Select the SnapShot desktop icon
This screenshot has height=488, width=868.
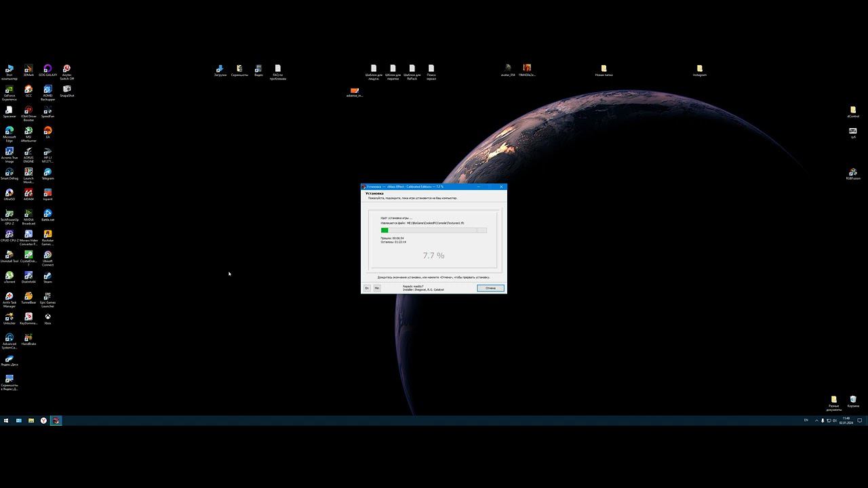pyautogui.click(x=66, y=91)
